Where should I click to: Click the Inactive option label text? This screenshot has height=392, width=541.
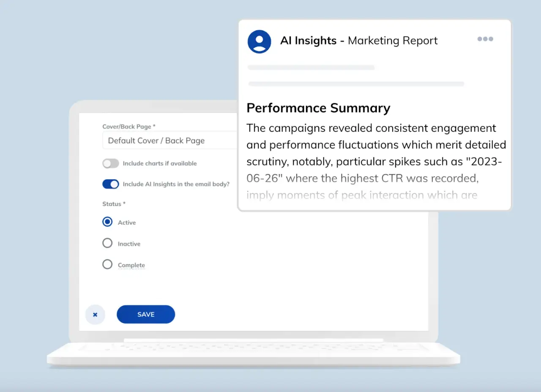129,244
